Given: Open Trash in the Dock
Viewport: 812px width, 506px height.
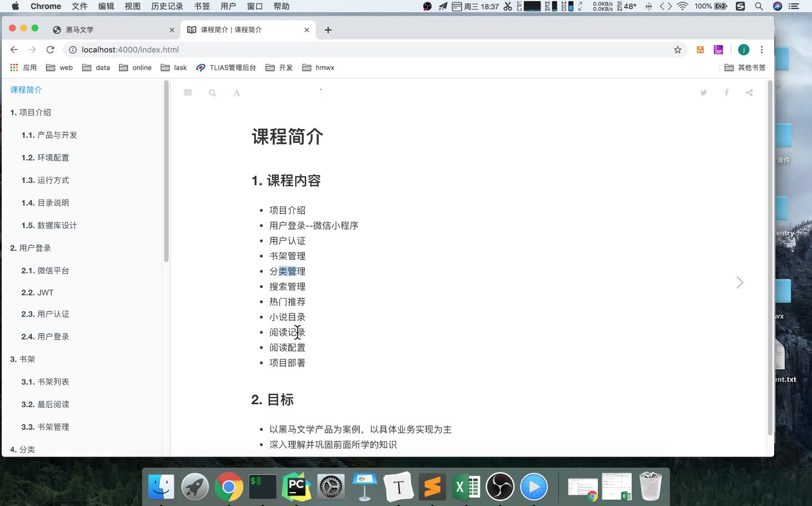Looking at the screenshot, I should [650, 486].
